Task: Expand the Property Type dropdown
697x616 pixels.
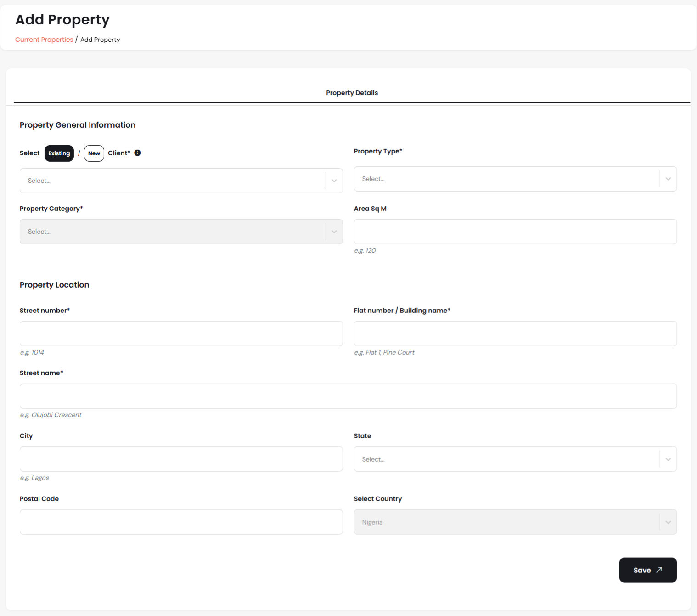Action: (515, 179)
